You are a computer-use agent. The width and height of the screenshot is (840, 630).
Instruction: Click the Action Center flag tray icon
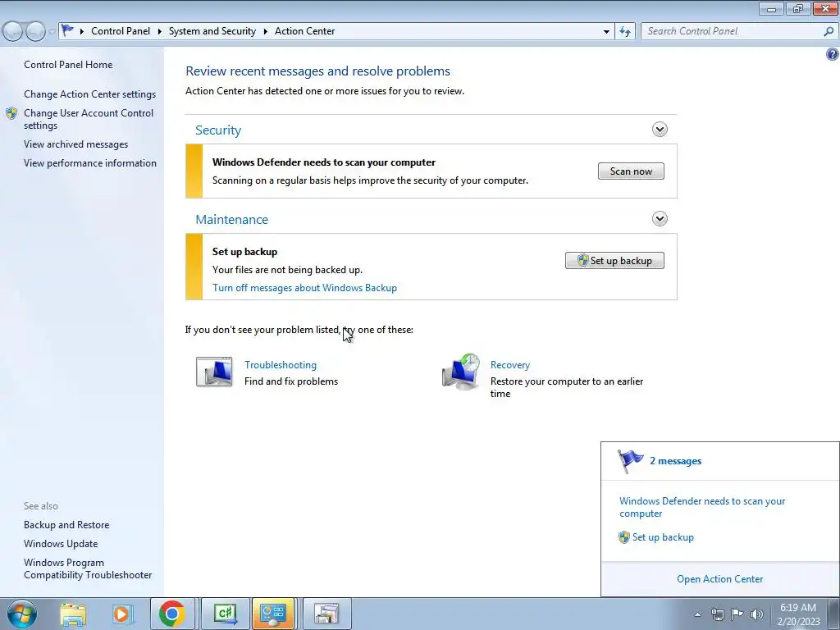point(737,614)
